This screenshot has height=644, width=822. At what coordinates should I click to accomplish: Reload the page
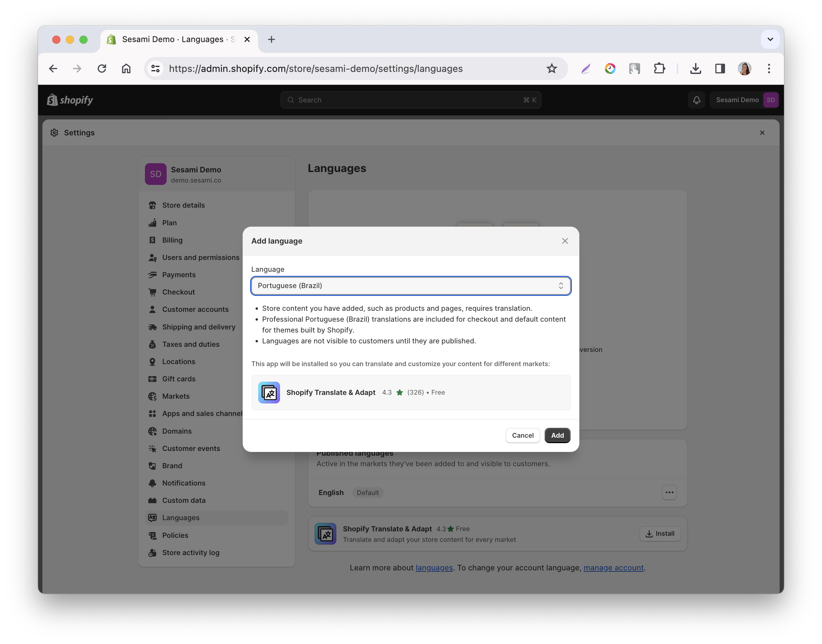click(102, 69)
